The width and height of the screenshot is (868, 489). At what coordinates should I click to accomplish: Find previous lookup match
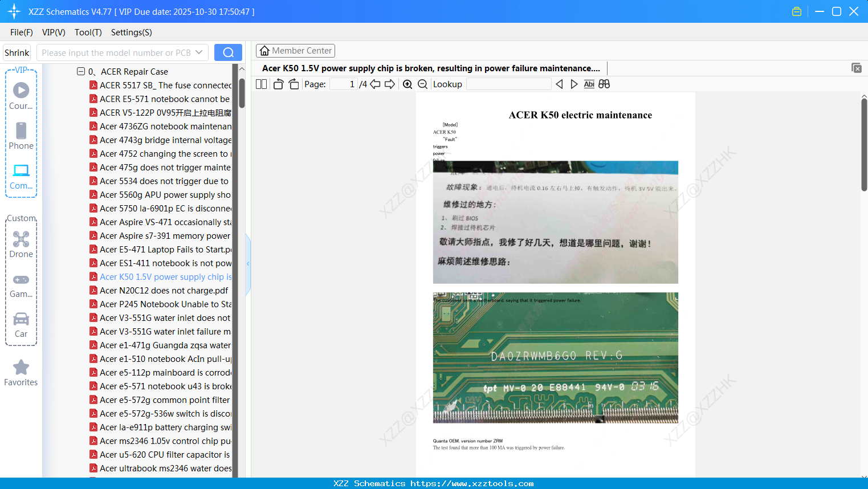[x=559, y=84]
